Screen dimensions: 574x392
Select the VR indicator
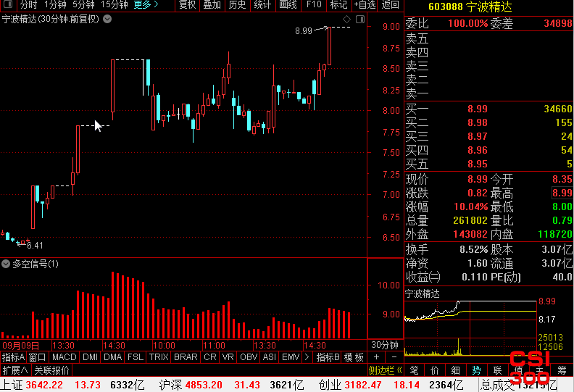click(228, 357)
